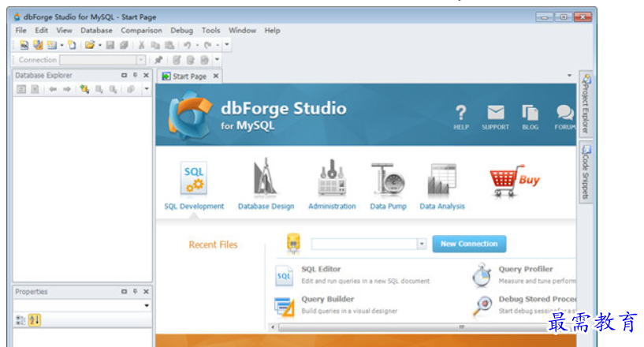The image size is (644, 347).
Task: Click the pin icon next to Connection box
Action: 158,60
